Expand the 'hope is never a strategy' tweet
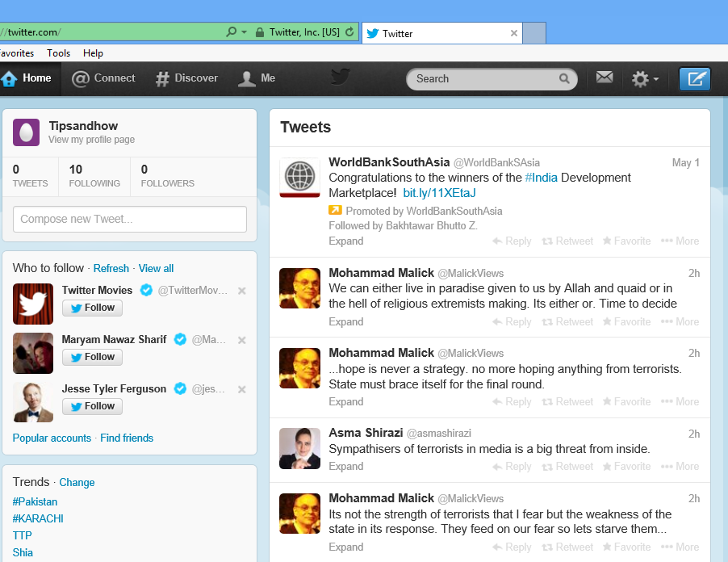 pyautogui.click(x=346, y=402)
